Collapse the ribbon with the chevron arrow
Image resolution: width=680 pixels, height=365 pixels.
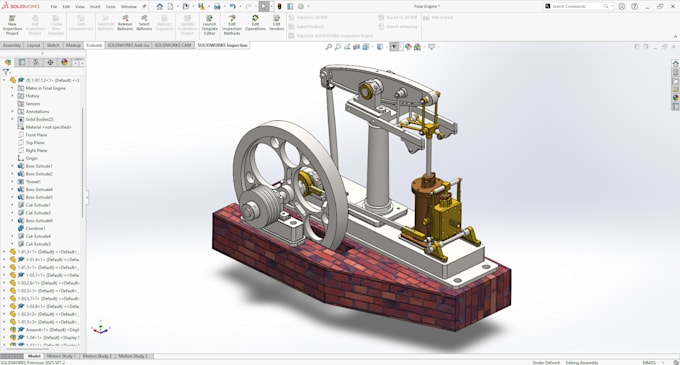(x=675, y=37)
